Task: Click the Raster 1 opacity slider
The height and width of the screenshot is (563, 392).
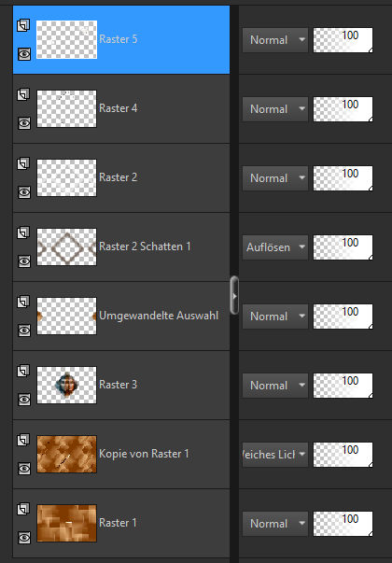Action: [x=343, y=524]
